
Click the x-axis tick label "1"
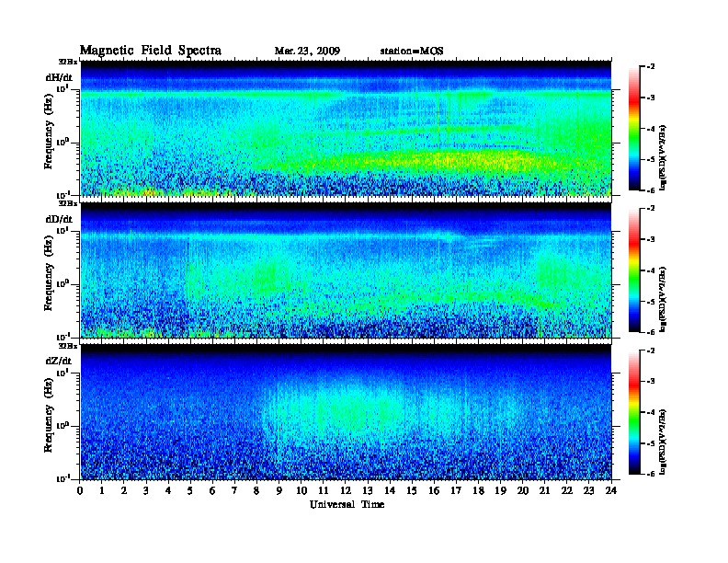[102, 491]
